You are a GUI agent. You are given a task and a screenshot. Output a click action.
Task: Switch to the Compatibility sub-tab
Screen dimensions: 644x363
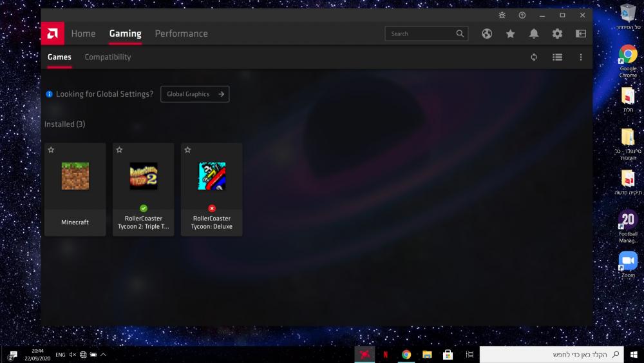point(108,57)
